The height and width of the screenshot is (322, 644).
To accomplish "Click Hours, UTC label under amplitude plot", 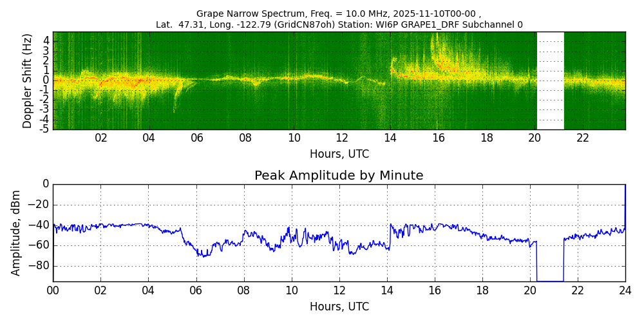I will pos(339,307).
